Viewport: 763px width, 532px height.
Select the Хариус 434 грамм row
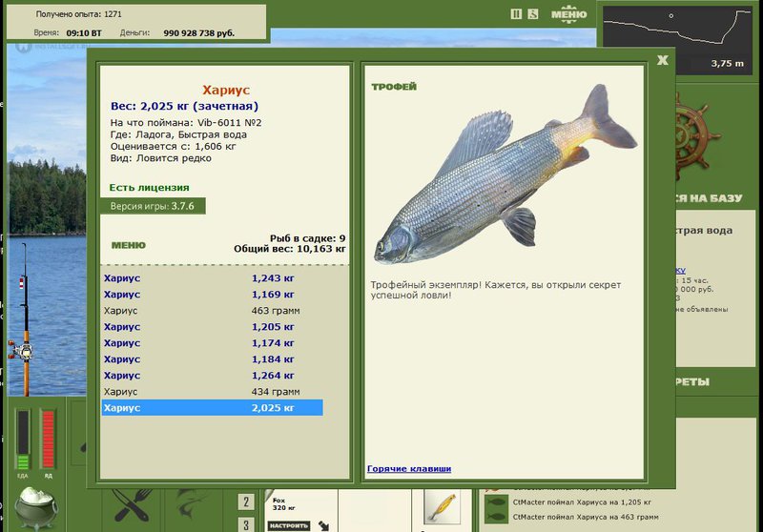point(212,392)
